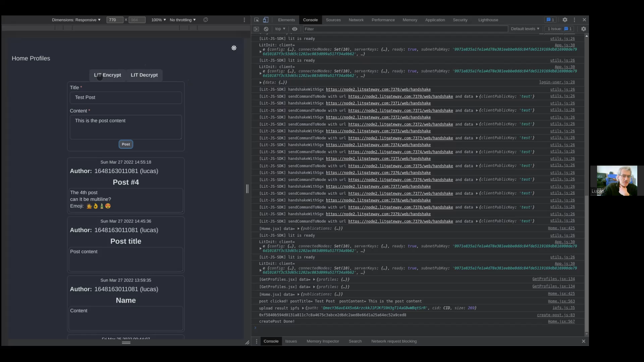This screenshot has width=644, height=362.
Task: Select the drawer Issues tab
Action: pos(291,341)
